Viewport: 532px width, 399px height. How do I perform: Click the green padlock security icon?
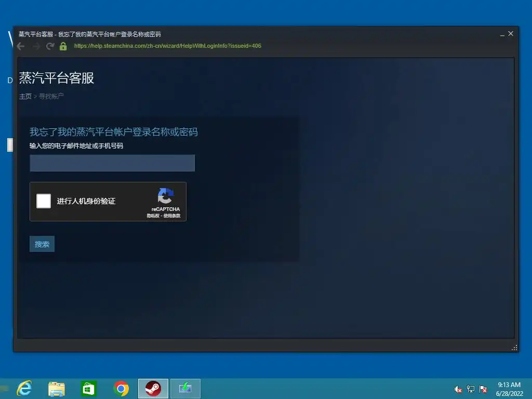pyautogui.click(x=63, y=46)
